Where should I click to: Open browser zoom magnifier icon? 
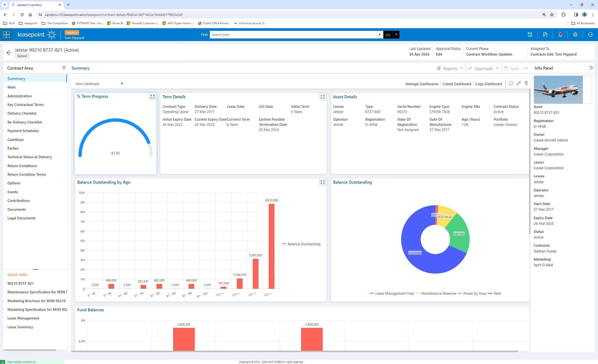pos(544,15)
